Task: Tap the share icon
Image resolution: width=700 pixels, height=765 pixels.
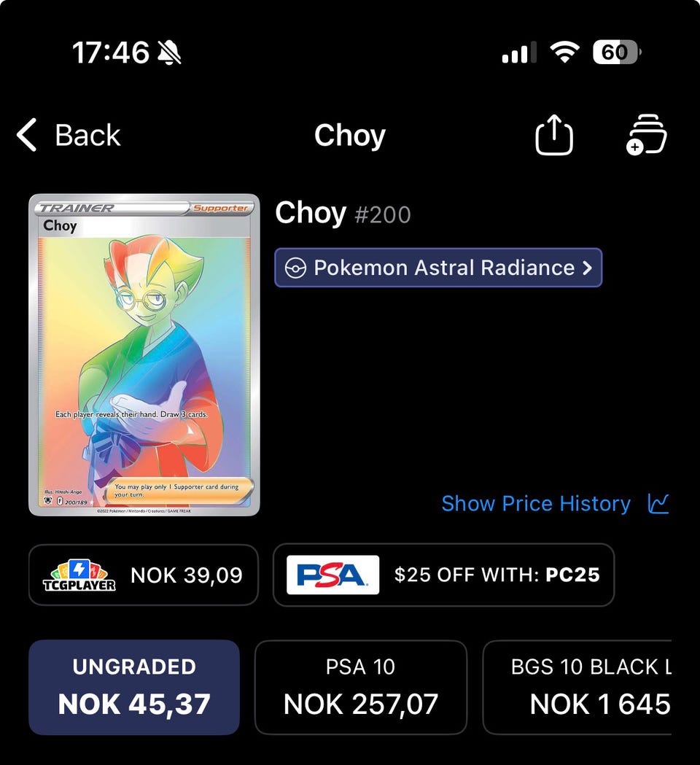Action: click(x=553, y=135)
